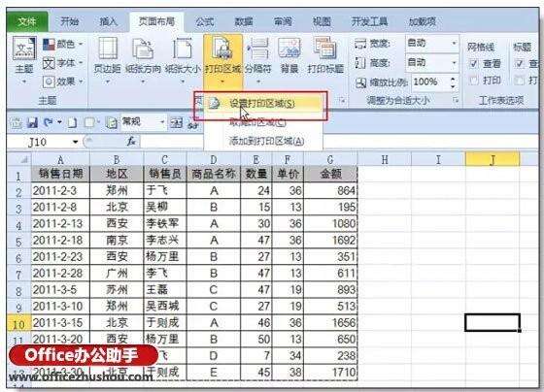Click the new blank document icon
The width and height of the screenshot is (544, 392).
click(73, 122)
